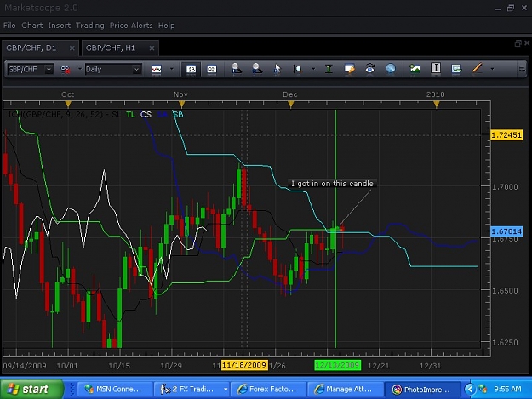The image size is (532, 399).
Task: Click the green vertical scale icon
Action: (x=329, y=69)
